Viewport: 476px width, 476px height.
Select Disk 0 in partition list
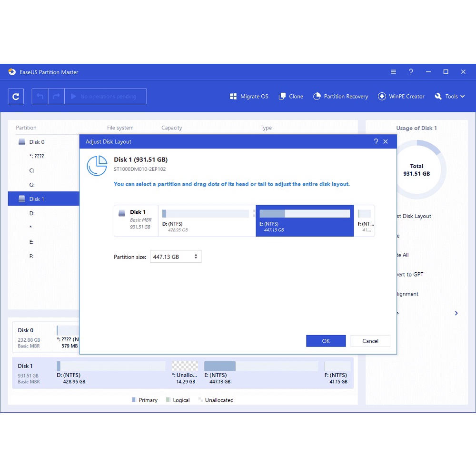point(37,142)
